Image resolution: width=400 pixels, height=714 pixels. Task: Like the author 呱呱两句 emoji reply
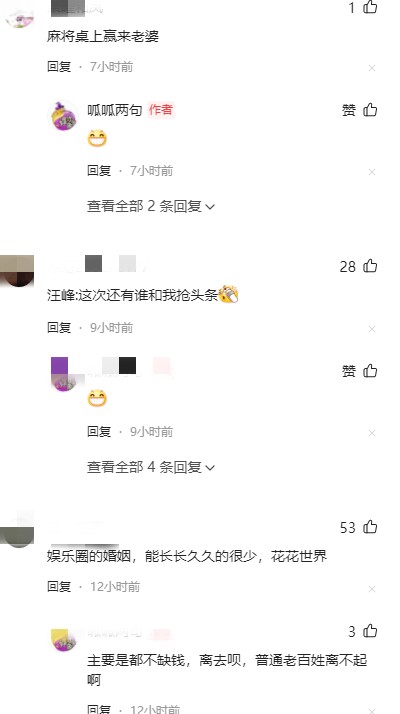coord(370,110)
